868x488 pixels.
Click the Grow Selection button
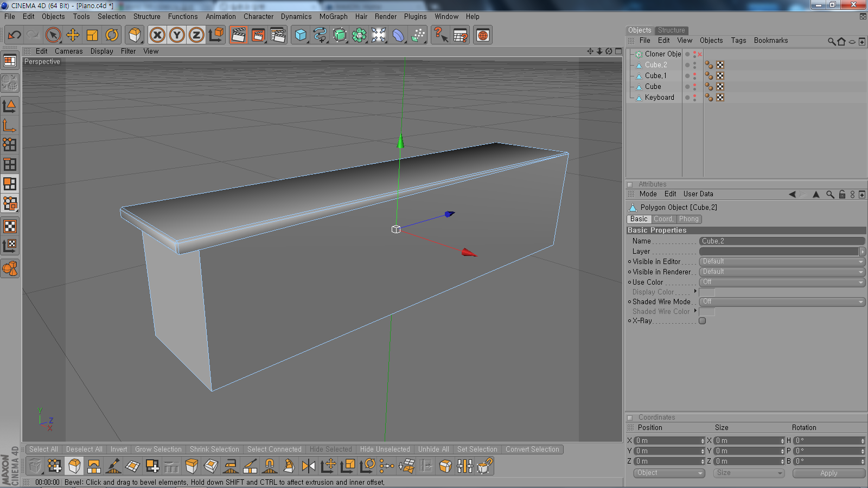tap(158, 450)
